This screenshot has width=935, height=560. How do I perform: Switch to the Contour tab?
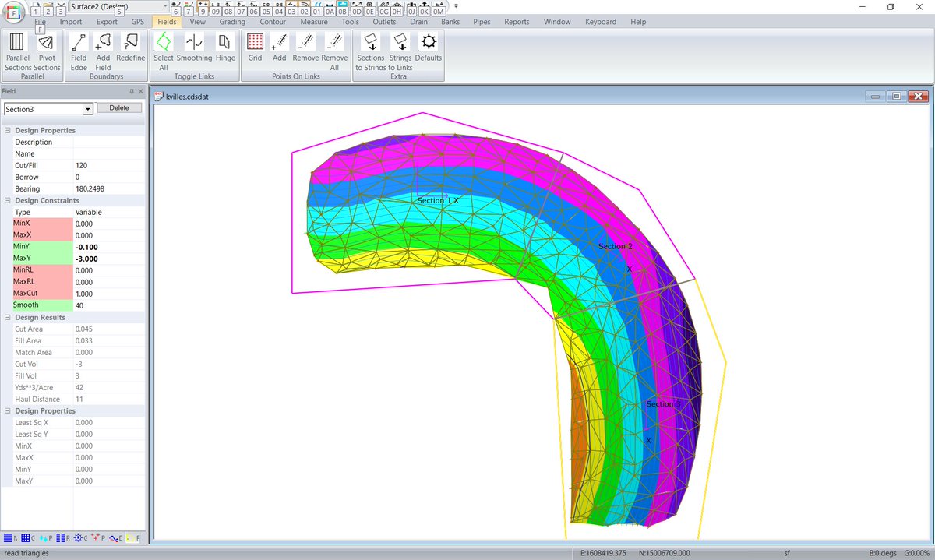tap(273, 22)
